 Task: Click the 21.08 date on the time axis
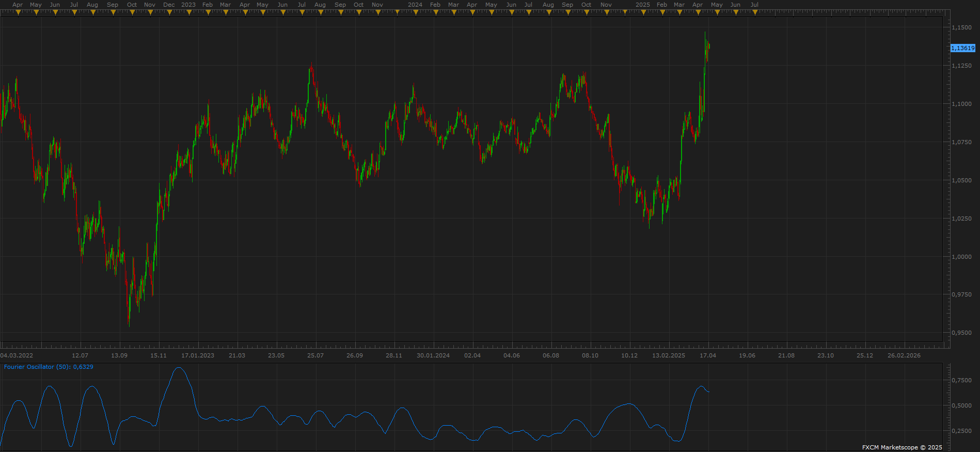point(786,355)
